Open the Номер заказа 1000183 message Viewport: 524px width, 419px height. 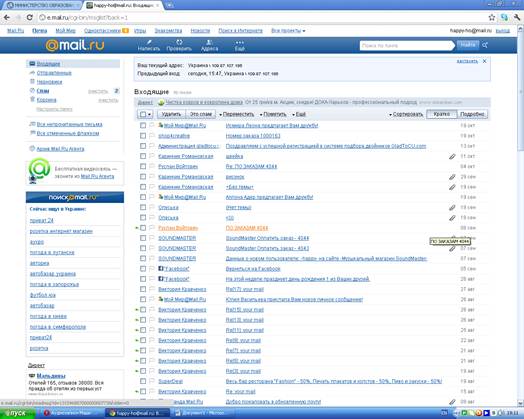click(x=253, y=136)
